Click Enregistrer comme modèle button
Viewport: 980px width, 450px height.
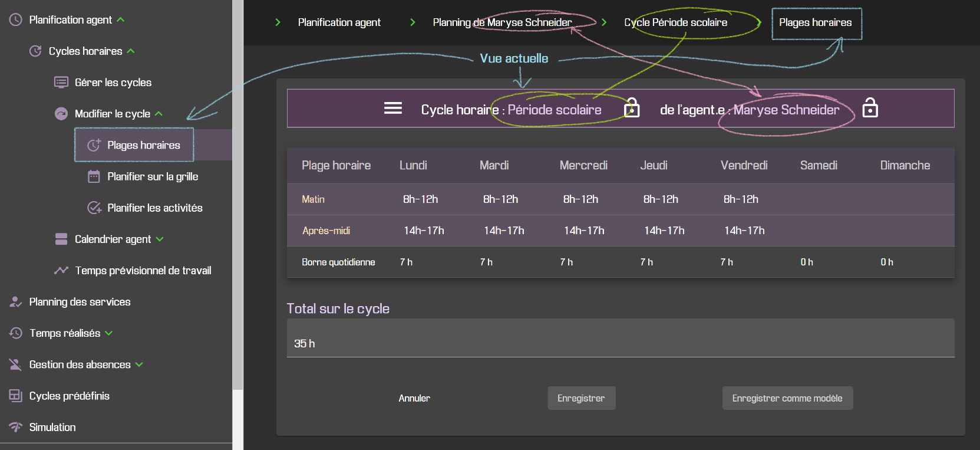tap(787, 398)
